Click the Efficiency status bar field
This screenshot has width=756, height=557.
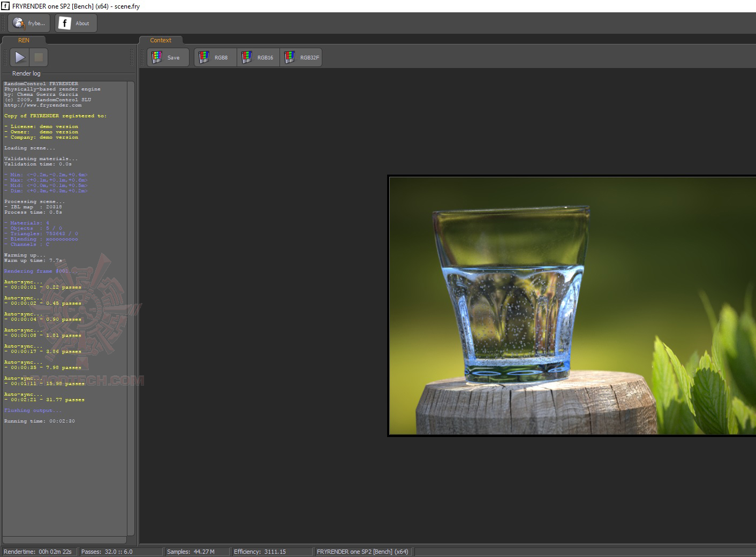(x=271, y=552)
